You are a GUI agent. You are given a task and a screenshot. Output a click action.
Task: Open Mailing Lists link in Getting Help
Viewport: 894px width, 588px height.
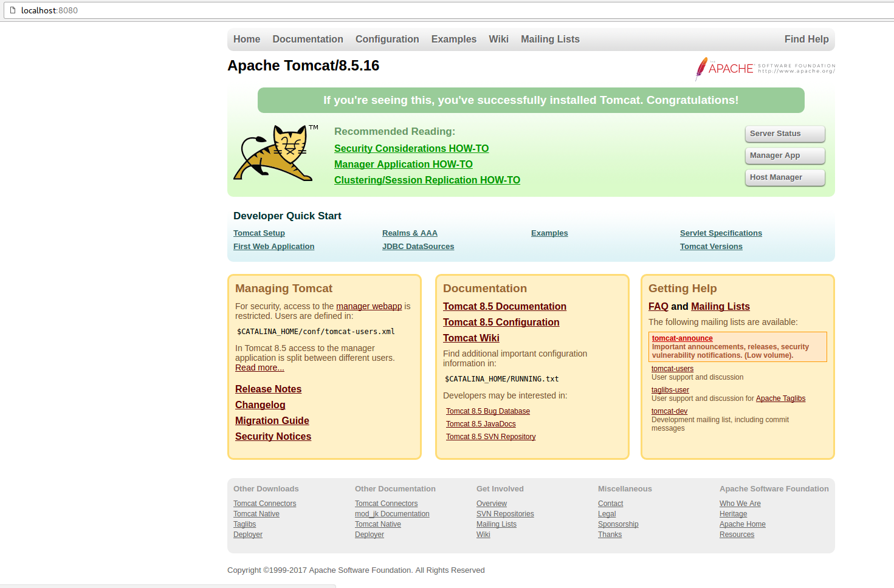(x=720, y=307)
